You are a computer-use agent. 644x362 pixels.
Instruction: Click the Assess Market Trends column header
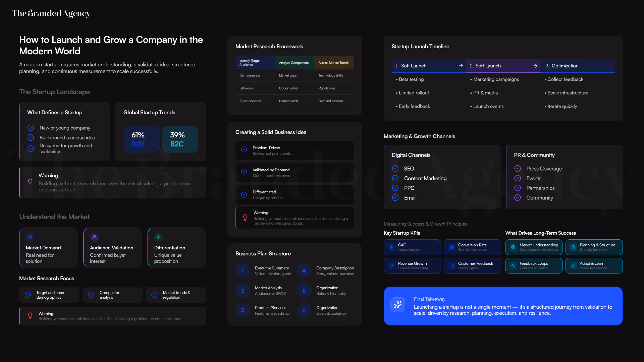point(334,63)
